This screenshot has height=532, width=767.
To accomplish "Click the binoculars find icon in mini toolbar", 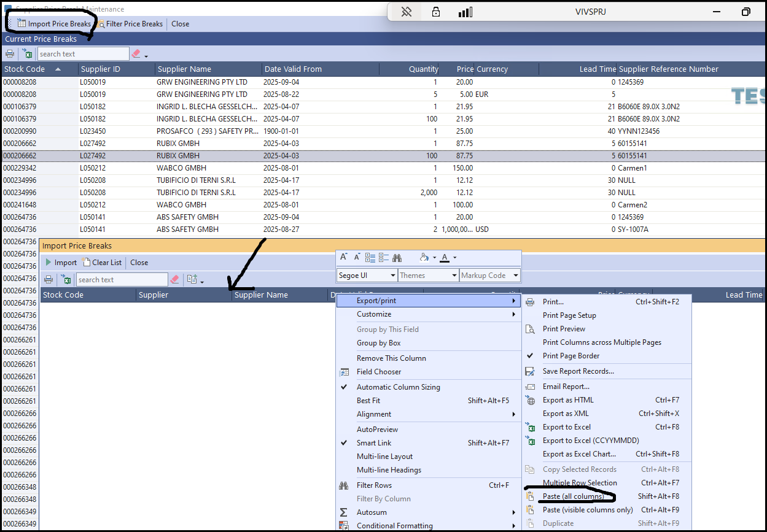I will 397,258.
